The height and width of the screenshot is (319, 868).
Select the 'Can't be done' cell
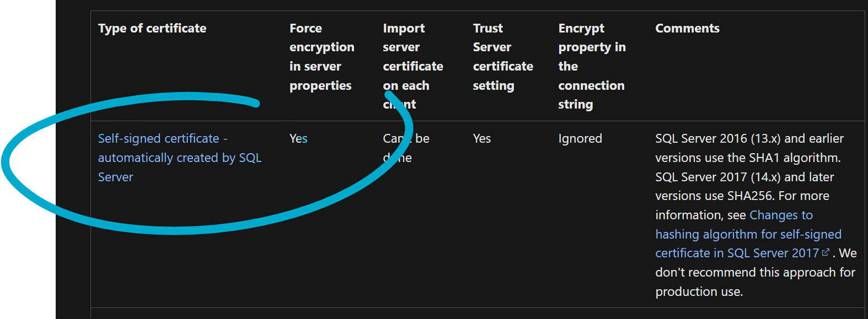click(406, 148)
